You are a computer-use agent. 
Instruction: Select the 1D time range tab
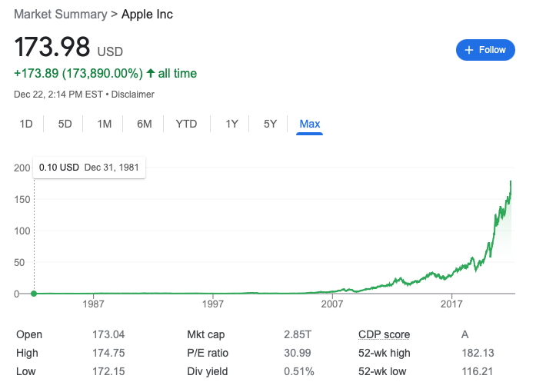pyautogui.click(x=26, y=124)
